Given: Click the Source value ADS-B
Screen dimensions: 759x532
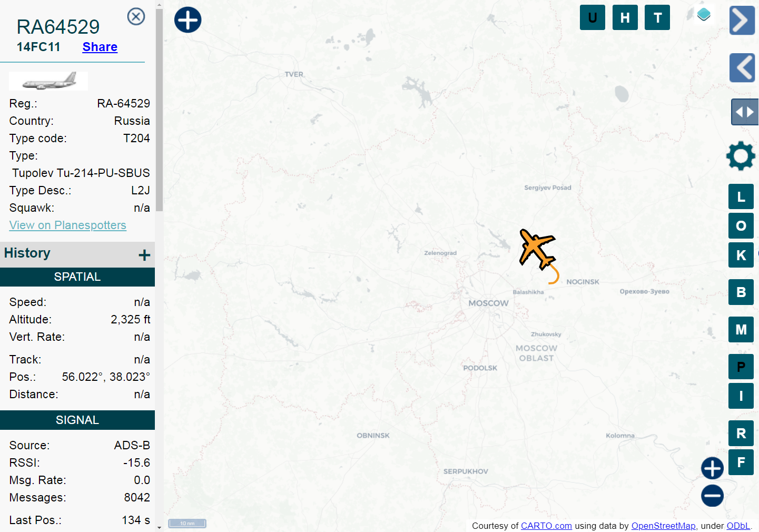Looking at the screenshot, I should click(132, 445).
